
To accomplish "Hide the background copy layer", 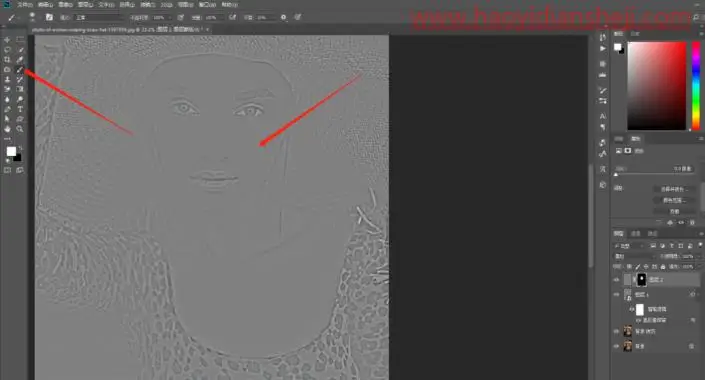I will pyautogui.click(x=616, y=331).
